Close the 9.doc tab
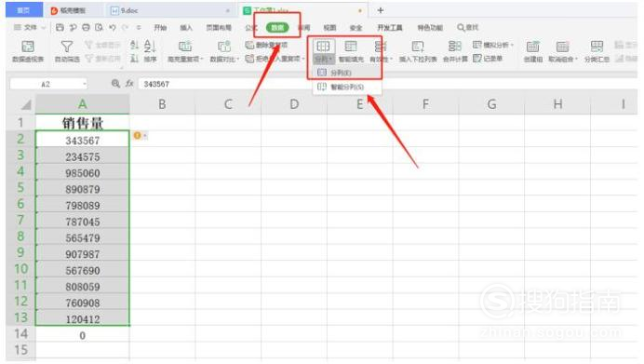 [x=228, y=10]
